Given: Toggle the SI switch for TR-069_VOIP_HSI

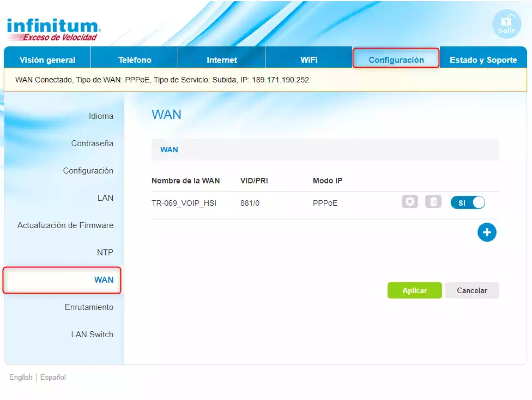Looking at the screenshot, I should tap(468, 202).
